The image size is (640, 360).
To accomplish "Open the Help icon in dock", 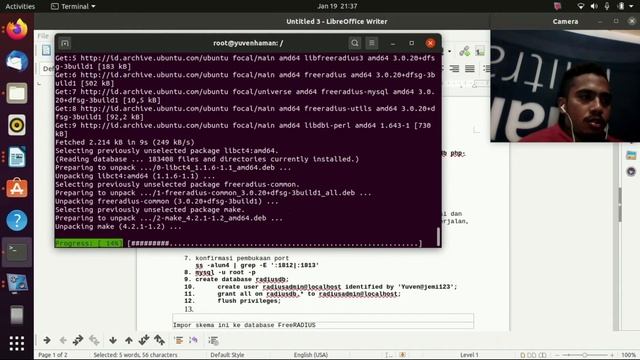I will pyautogui.click(x=17, y=220).
